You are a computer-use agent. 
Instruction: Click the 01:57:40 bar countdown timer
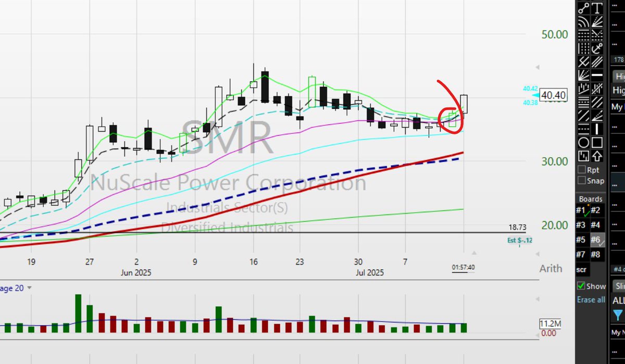click(x=463, y=268)
